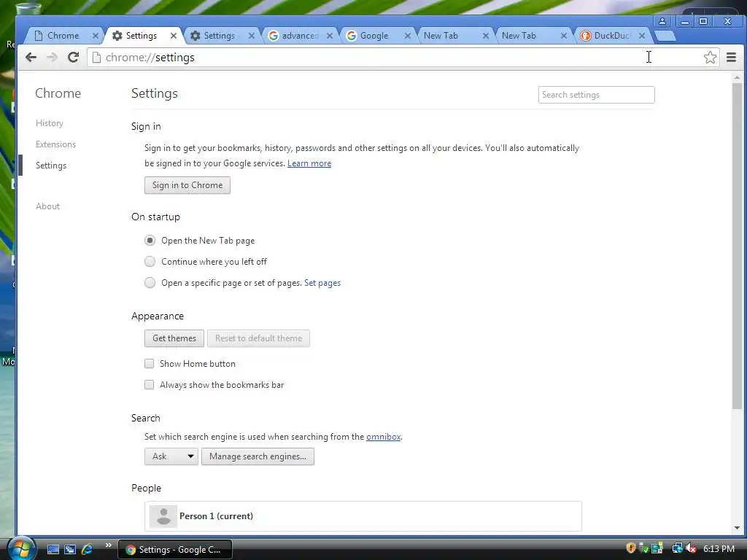Click the network tray icon
The width and height of the screenshot is (747, 560).
point(676,548)
